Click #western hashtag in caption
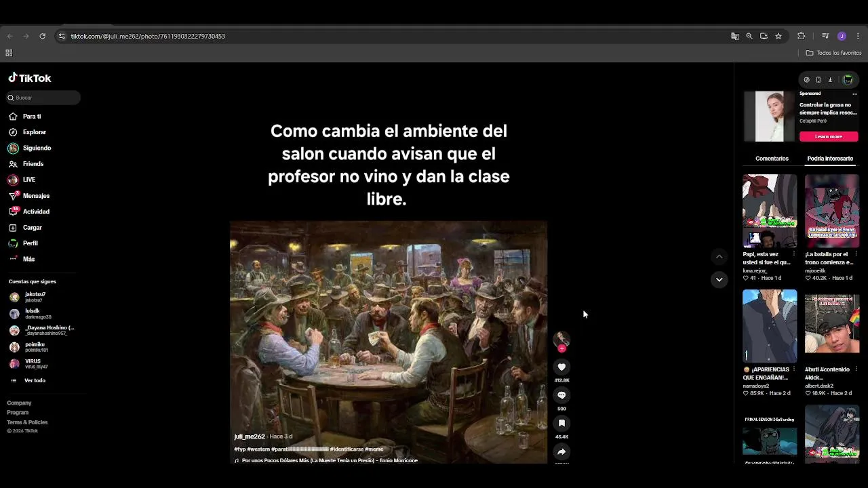This screenshot has width=868, height=488. click(258, 449)
